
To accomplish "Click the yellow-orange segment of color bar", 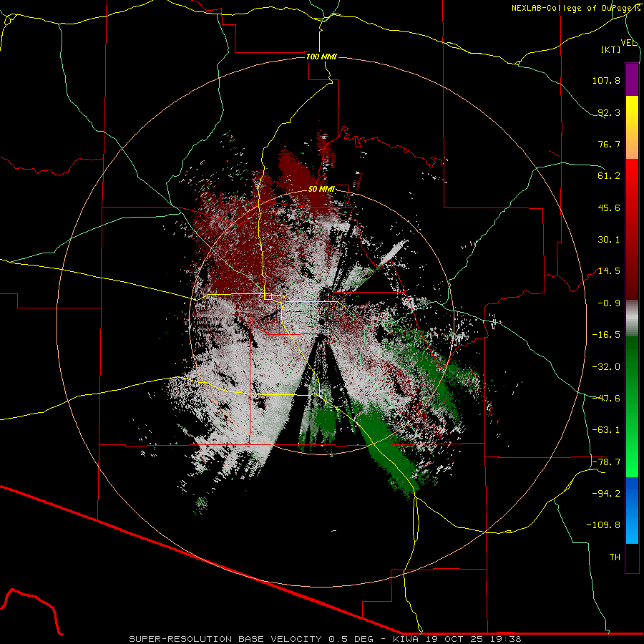I will [x=632, y=127].
